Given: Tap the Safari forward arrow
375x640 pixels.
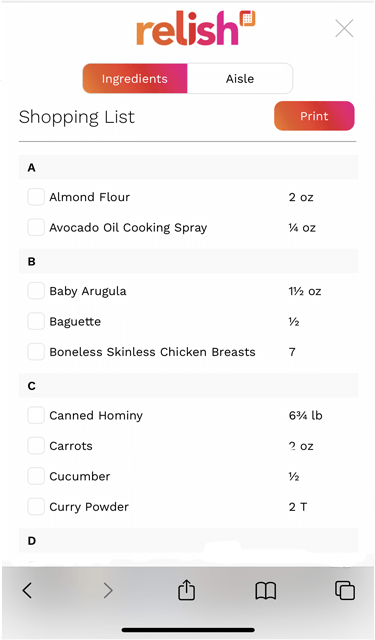Looking at the screenshot, I should pyautogui.click(x=108, y=590).
